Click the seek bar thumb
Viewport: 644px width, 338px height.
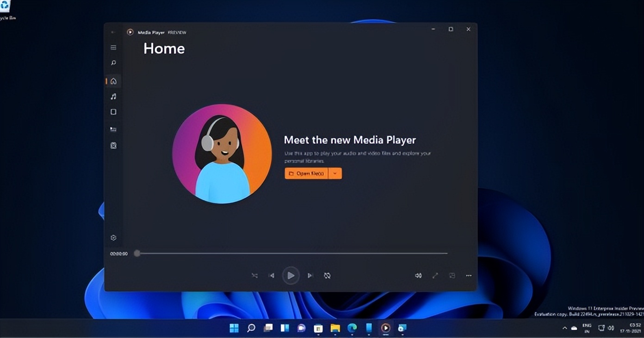(x=137, y=253)
